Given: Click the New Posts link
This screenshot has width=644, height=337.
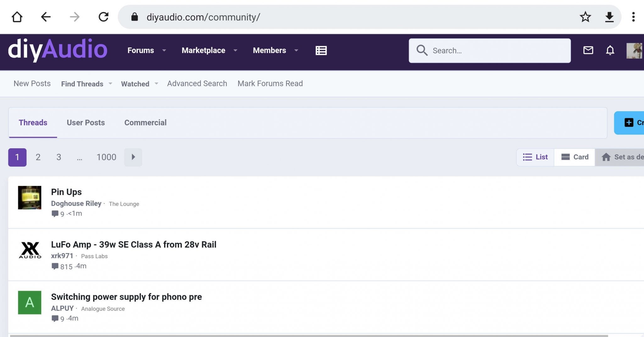Looking at the screenshot, I should 32,84.
